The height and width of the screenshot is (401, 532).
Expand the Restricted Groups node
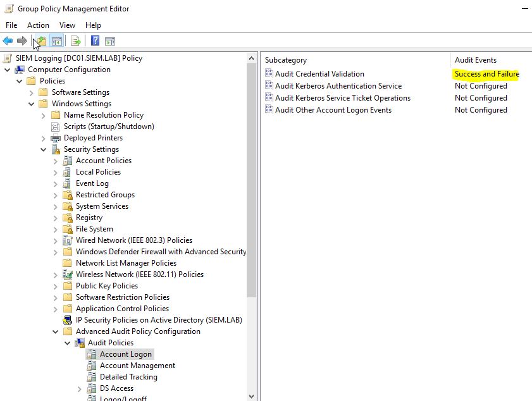pyautogui.click(x=56, y=195)
